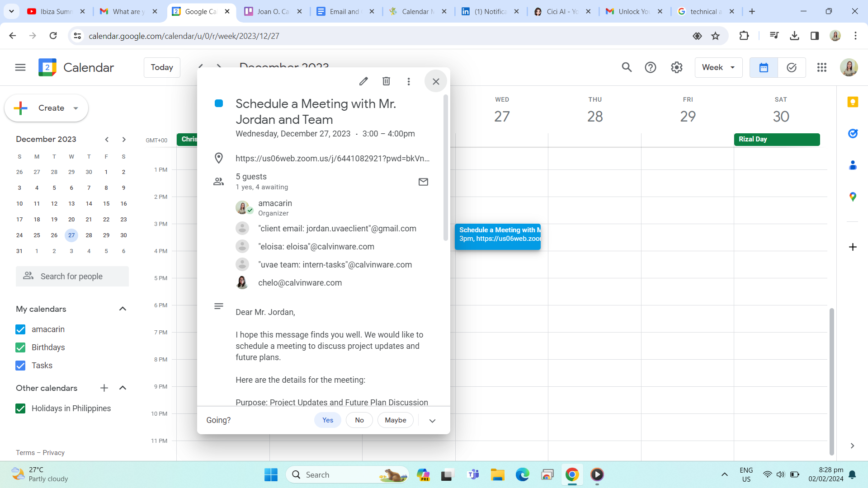868x488 pixels.
Task: Disable the Holidays in Philippines calendar
Action: pyautogui.click(x=20, y=408)
